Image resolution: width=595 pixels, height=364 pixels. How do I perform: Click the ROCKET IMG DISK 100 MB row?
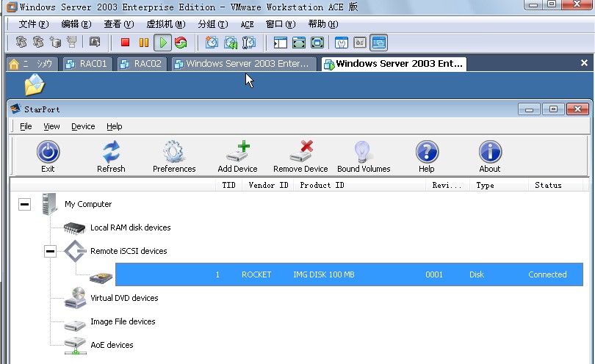click(349, 274)
